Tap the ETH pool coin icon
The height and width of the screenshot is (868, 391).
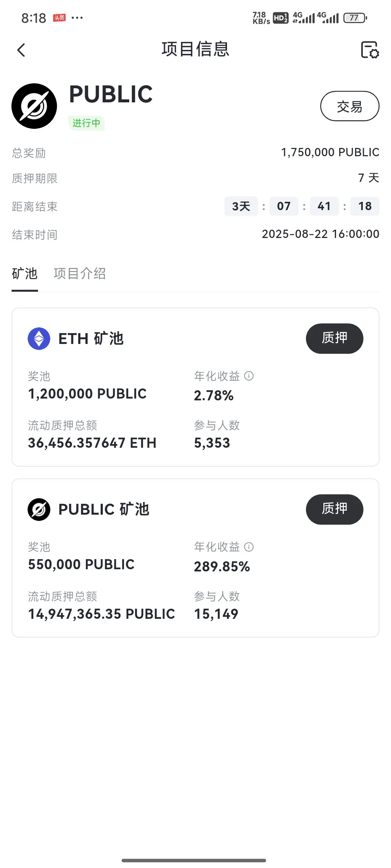tap(39, 339)
